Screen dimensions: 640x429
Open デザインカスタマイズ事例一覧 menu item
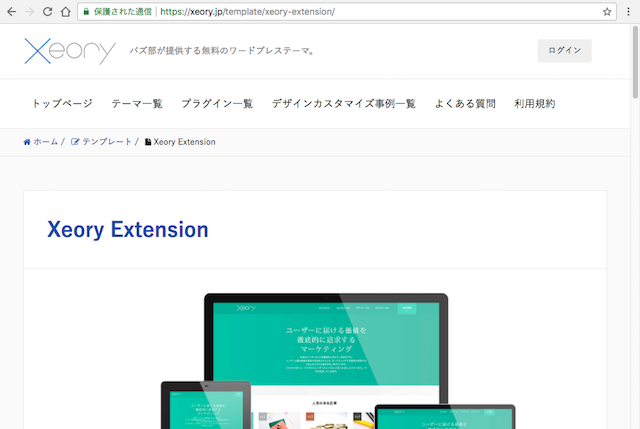344,104
